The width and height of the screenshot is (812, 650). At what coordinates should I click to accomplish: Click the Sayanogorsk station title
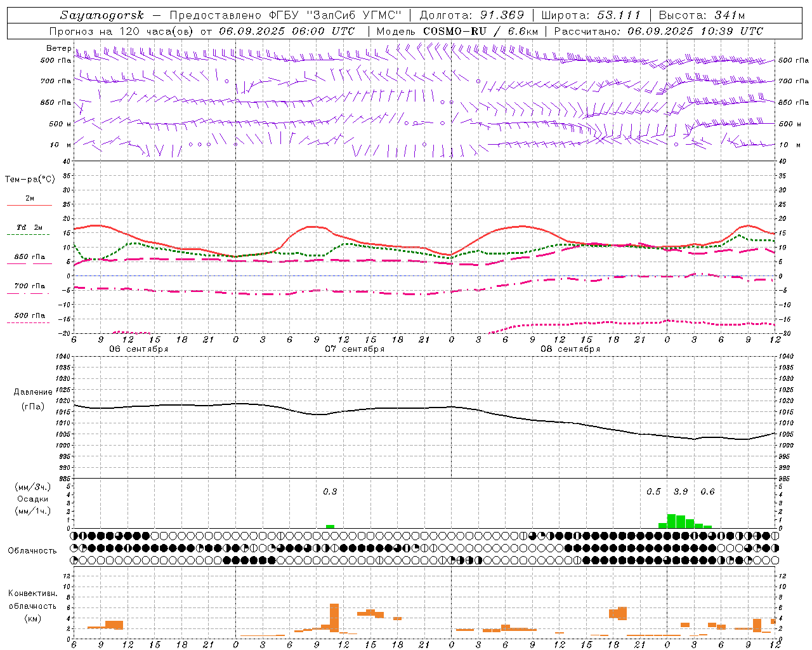tap(102, 15)
